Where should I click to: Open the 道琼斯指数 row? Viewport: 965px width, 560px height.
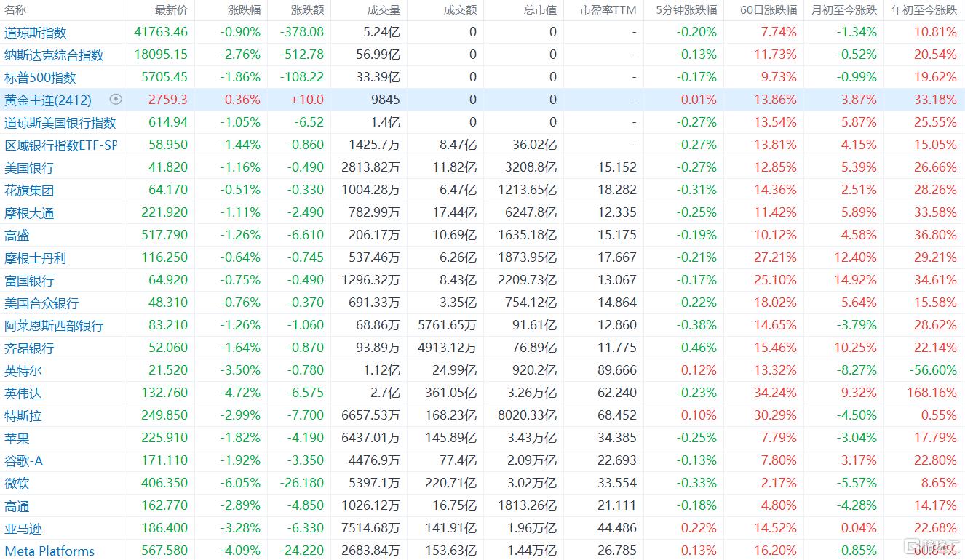tap(482, 32)
